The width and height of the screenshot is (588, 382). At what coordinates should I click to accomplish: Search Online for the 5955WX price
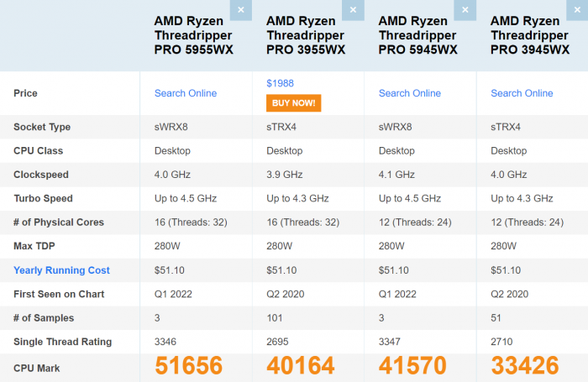186,93
